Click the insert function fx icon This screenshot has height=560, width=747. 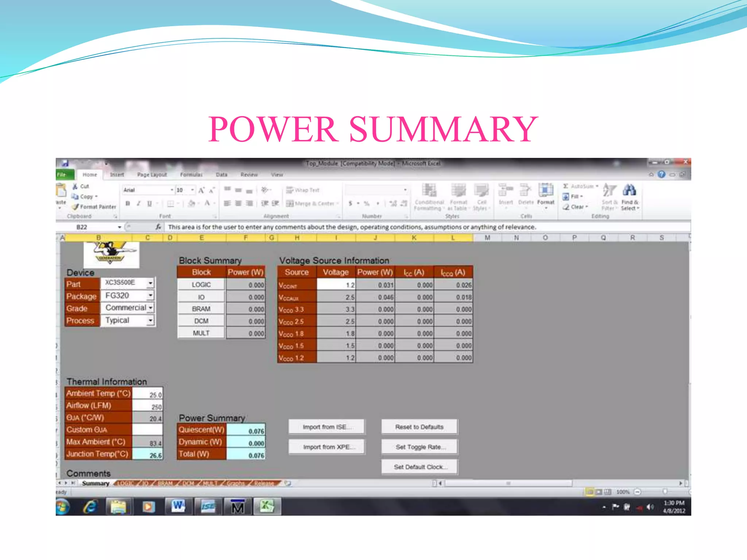(x=158, y=227)
